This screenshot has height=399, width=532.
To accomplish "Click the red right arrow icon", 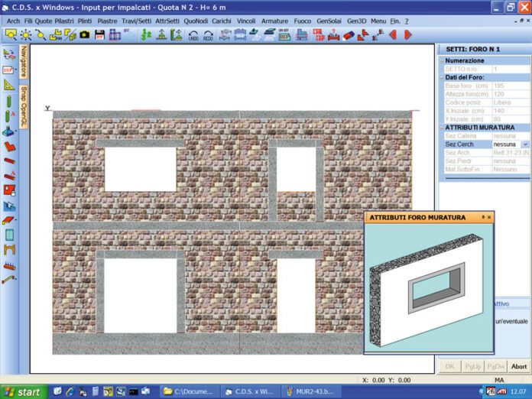I will click(407, 34).
